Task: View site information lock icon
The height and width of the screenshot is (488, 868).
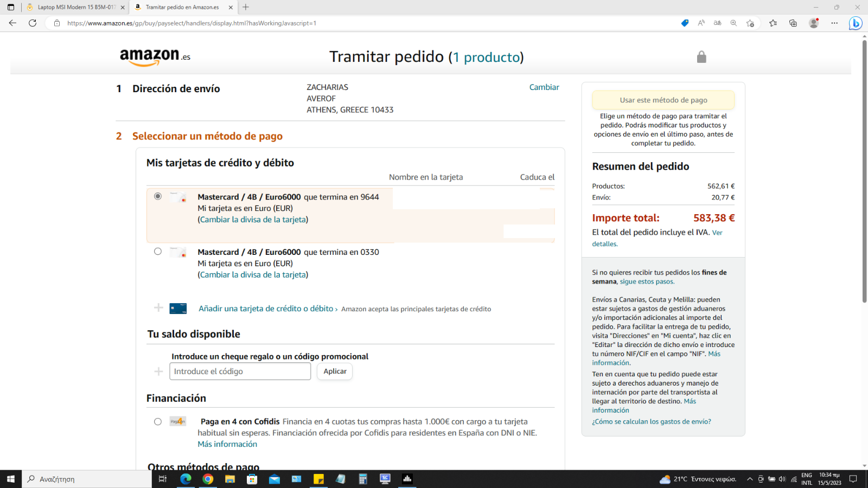Action: point(57,23)
